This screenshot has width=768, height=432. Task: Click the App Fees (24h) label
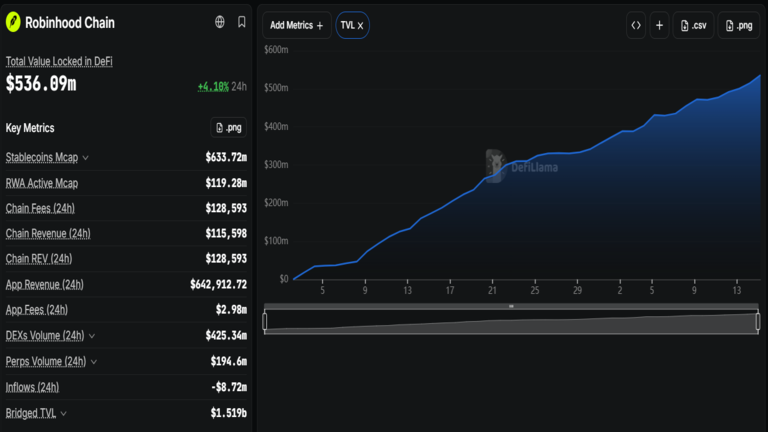(x=37, y=310)
